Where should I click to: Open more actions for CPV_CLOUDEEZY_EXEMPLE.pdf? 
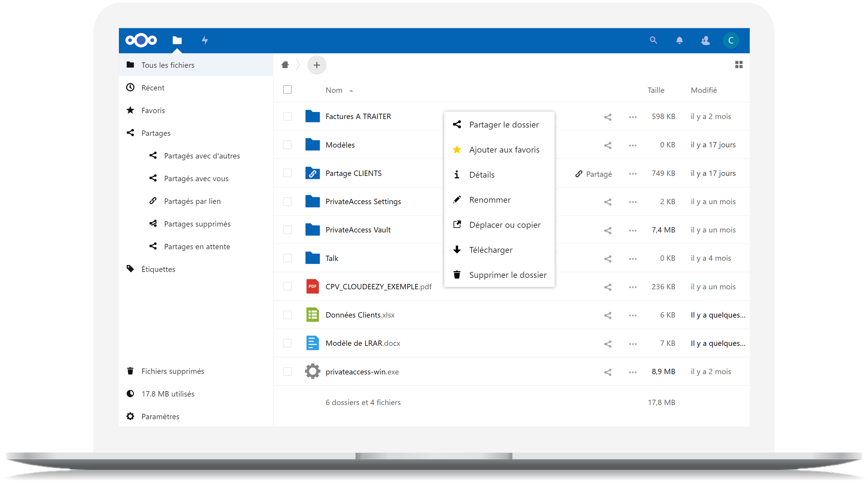point(632,287)
